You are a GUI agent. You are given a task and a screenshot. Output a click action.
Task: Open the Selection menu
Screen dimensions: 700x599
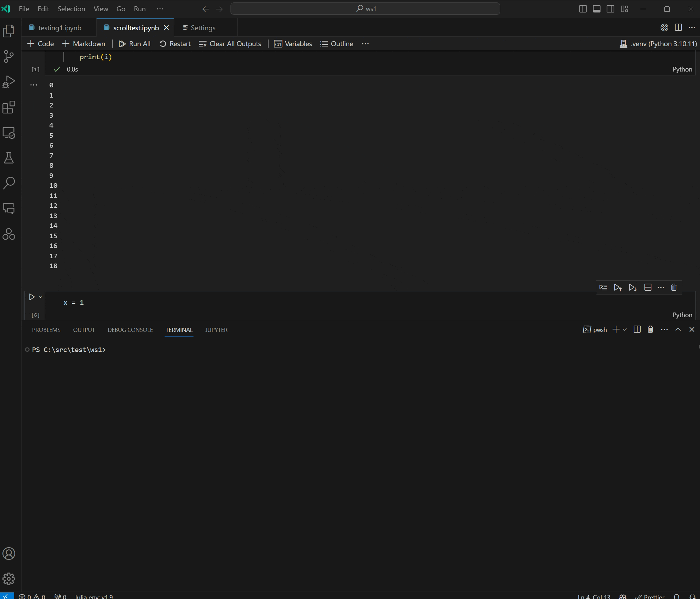(x=71, y=9)
